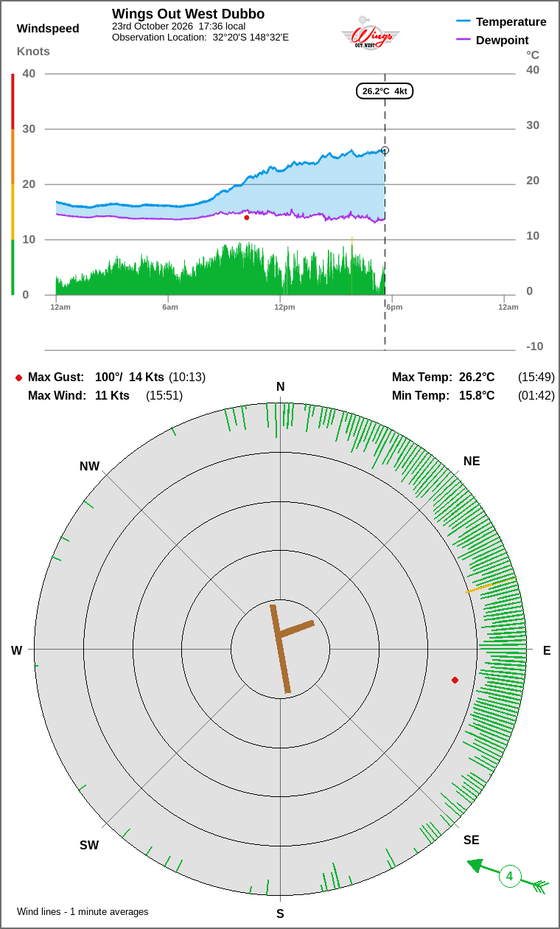
Task: Click the N compass label
Action: tap(280, 387)
